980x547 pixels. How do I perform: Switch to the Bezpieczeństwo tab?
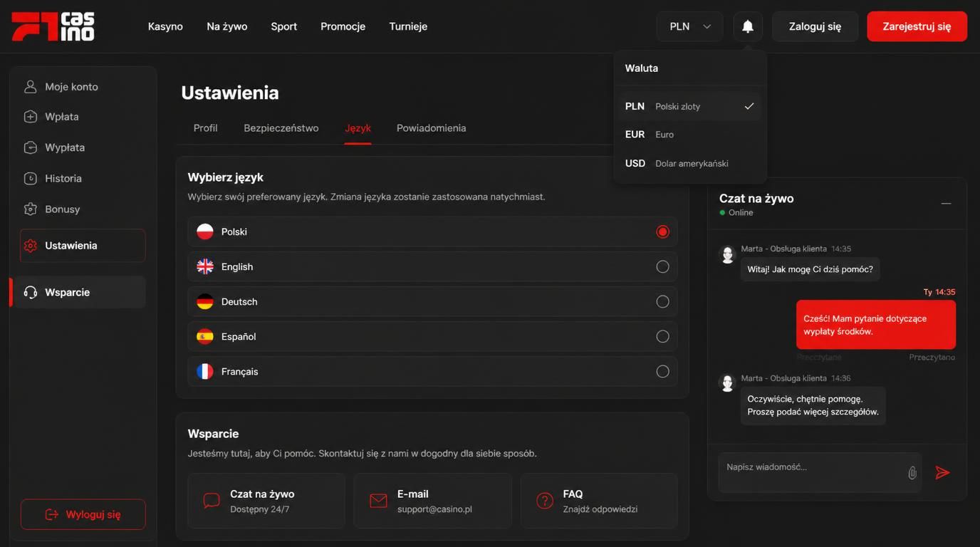(281, 128)
